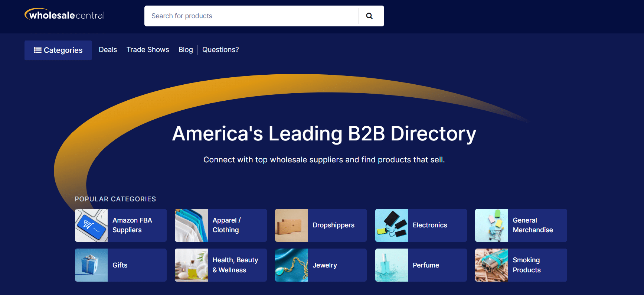Select the Perfume category label

tap(426, 265)
